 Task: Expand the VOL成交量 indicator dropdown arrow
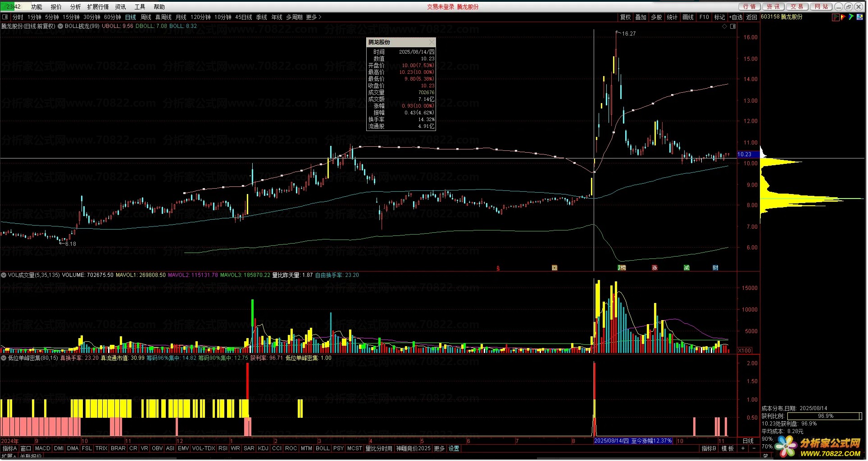pyautogui.click(x=4, y=275)
